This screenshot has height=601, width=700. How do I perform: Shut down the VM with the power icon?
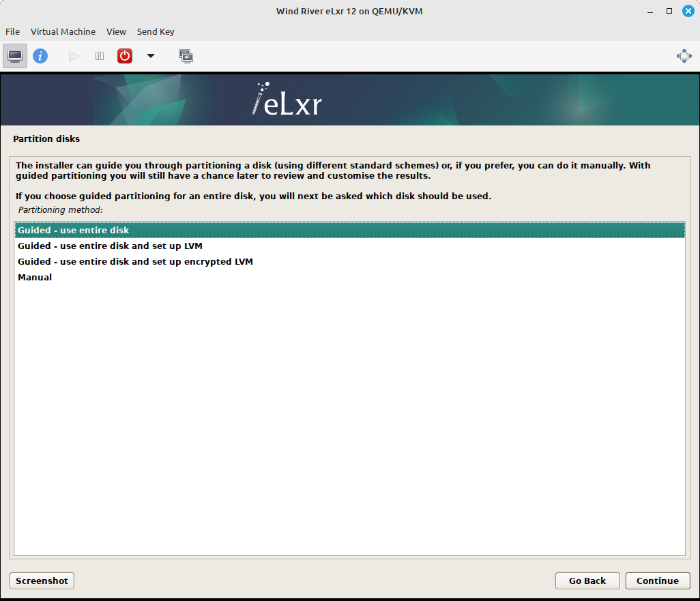(x=124, y=55)
